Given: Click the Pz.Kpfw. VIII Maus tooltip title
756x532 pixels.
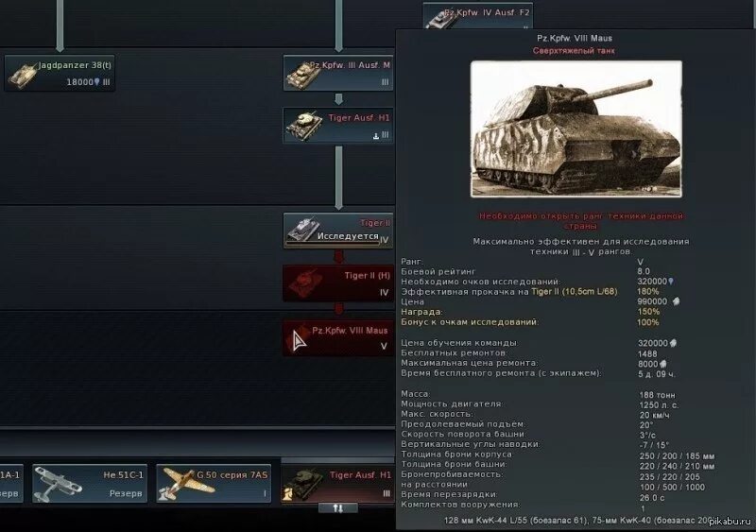Looking at the screenshot, I should (x=575, y=38).
